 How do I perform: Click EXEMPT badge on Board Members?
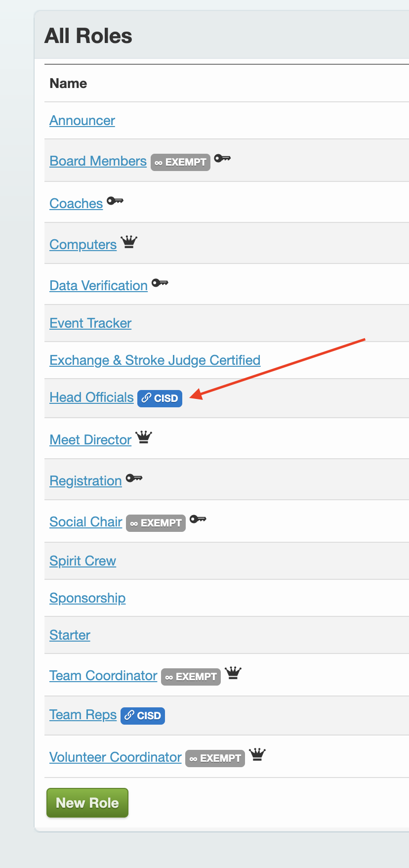180,162
